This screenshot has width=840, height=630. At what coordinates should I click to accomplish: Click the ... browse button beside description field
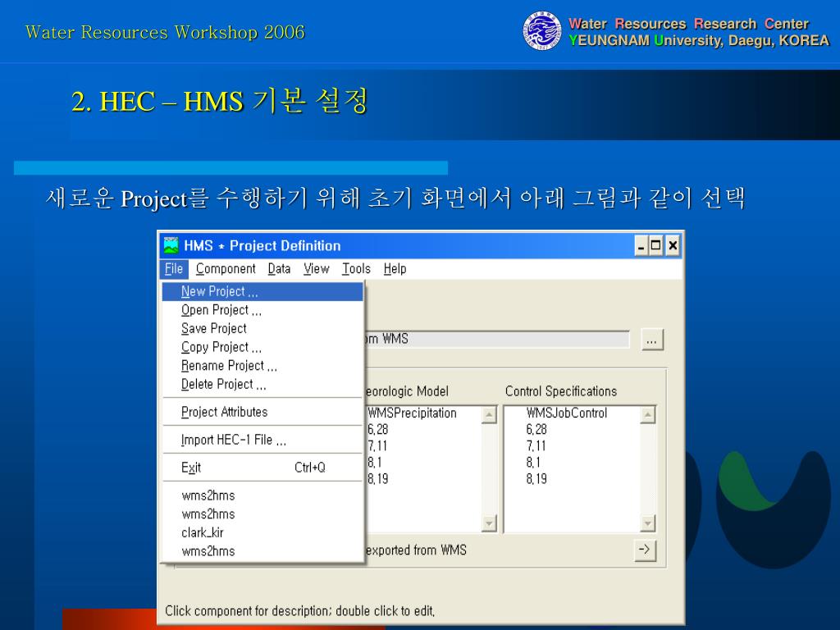coord(652,340)
